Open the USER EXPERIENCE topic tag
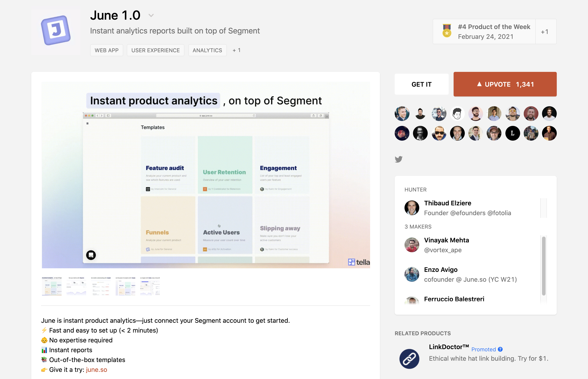 (156, 50)
